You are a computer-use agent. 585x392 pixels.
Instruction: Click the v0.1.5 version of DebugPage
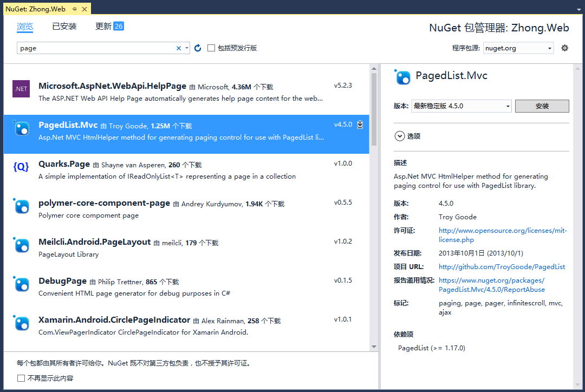[343, 280]
